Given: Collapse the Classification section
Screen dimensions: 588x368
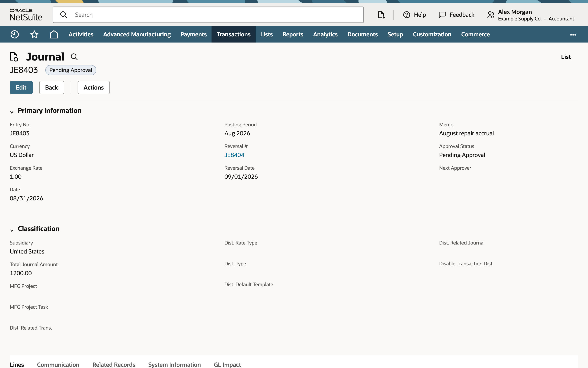Looking at the screenshot, I should click(x=12, y=230).
